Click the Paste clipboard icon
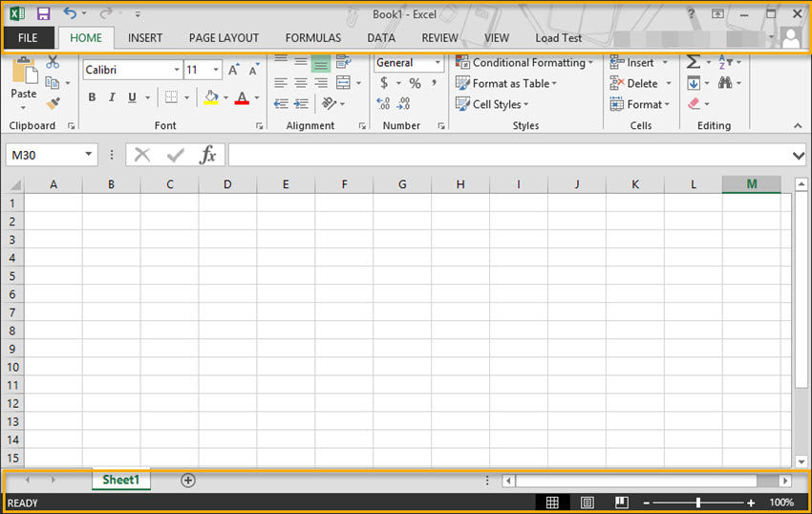812x514 pixels. [x=24, y=71]
